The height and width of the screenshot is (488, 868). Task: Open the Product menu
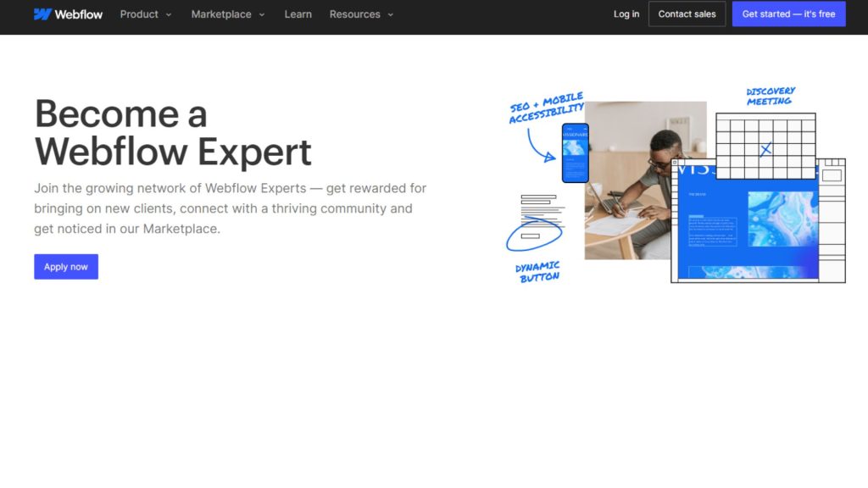tap(139, 14)
